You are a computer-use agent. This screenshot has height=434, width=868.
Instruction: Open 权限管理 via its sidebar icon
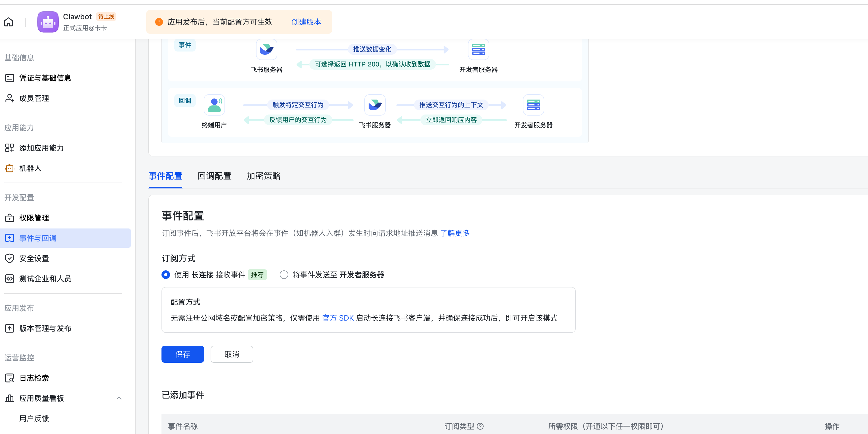[x=9, y=218]
